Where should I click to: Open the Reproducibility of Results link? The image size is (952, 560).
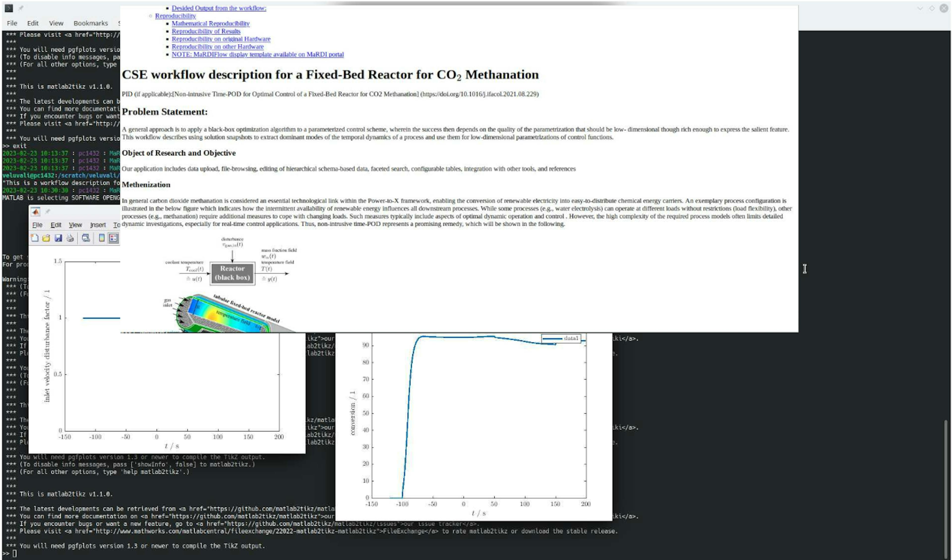point(206,31)
